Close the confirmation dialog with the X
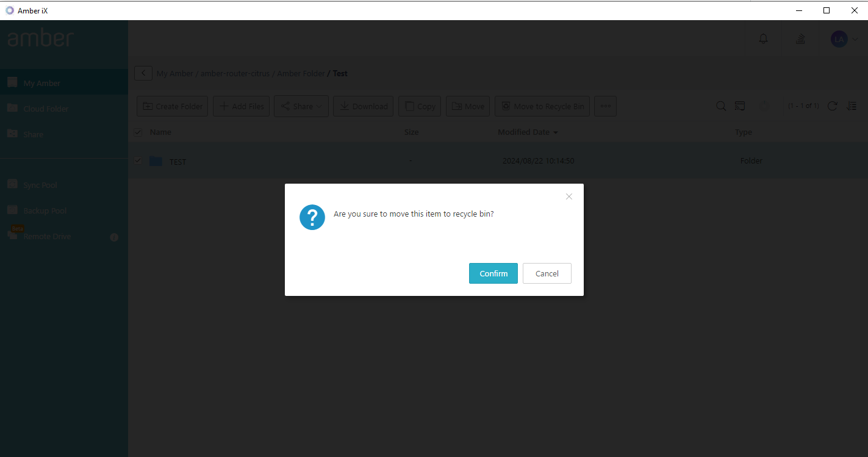 pyautogui.click(x=569, y=196)
